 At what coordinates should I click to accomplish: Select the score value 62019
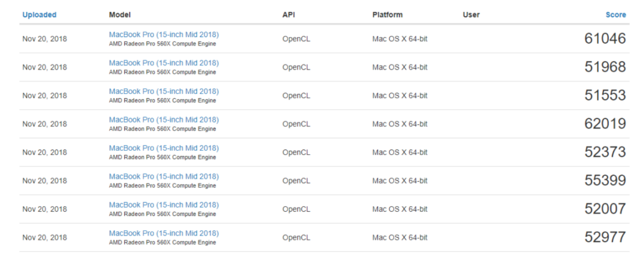(605, 124)
